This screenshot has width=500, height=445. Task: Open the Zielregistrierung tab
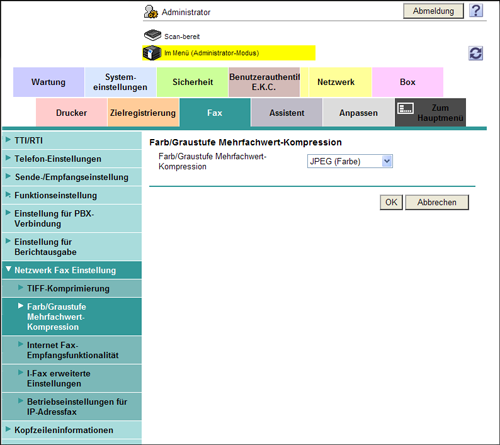point(143,113)
